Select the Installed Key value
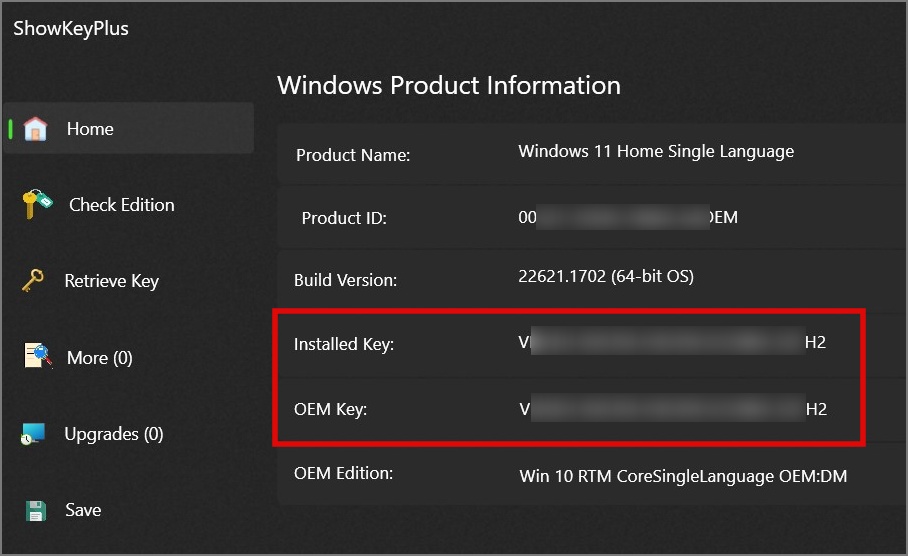Image resolution: width=908 pixels, height=556 pixels. [x=672, y=343]
